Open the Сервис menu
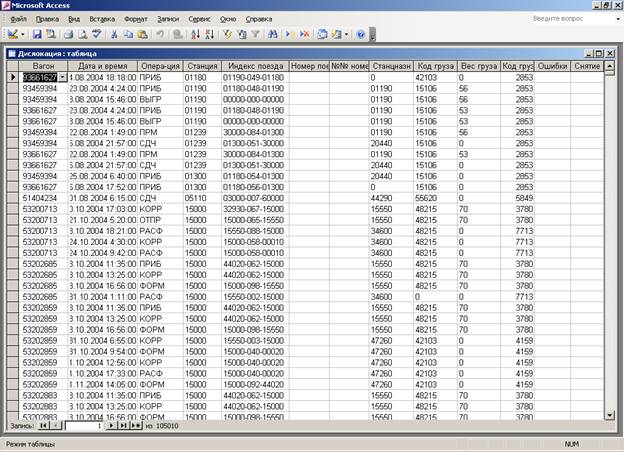 201,19
